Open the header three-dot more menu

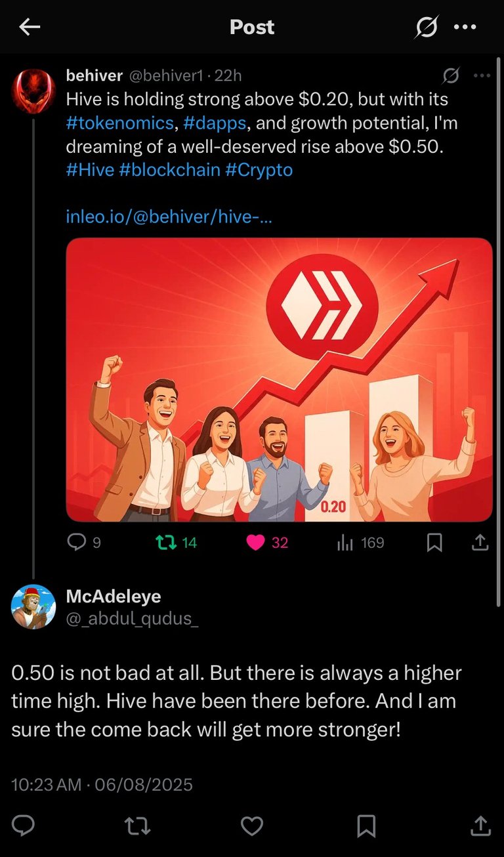[465, 27]
